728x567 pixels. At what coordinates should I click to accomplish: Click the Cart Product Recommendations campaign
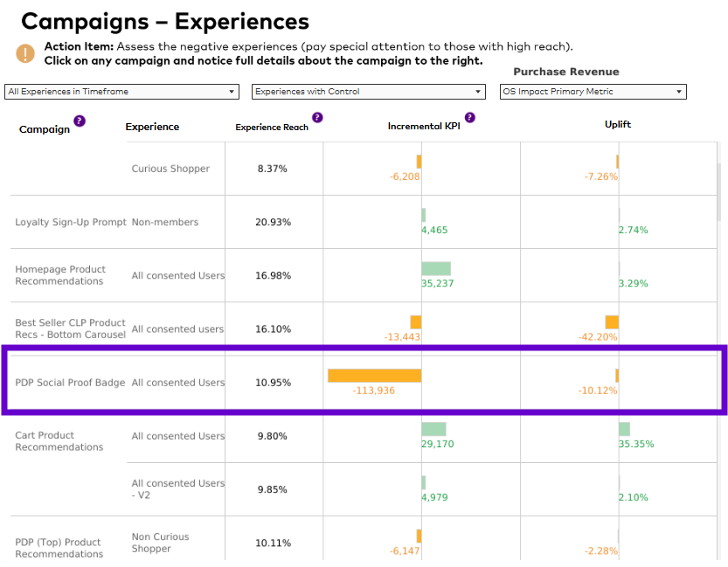[59, 441]
